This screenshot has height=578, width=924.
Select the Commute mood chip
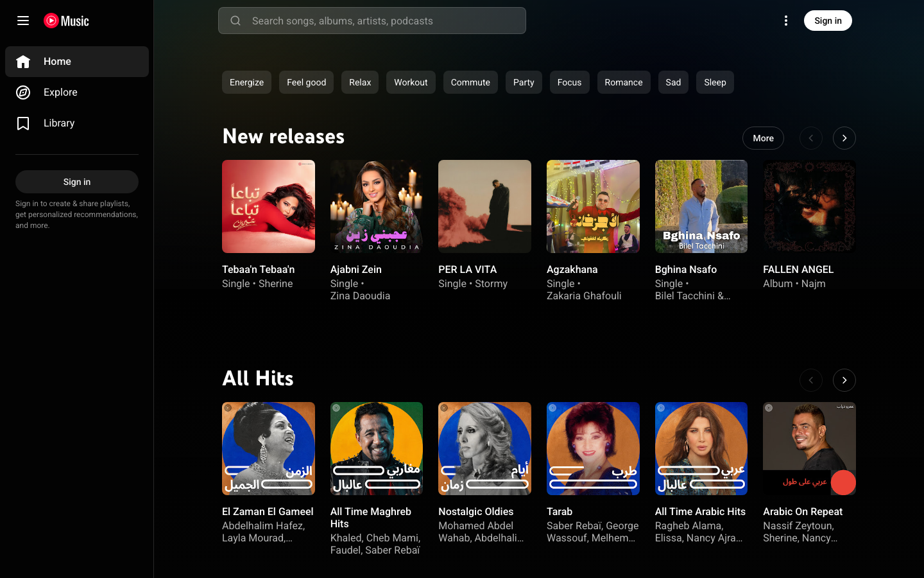pyautogui.click(x=470, y=82)
